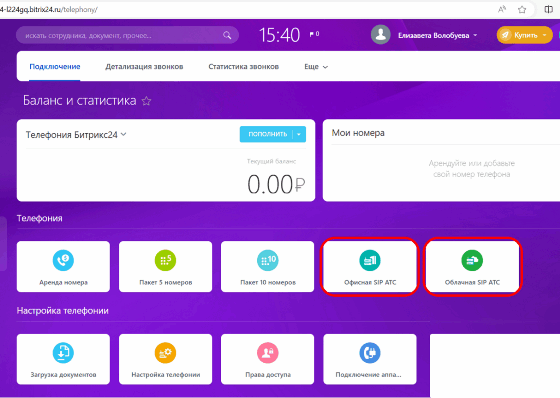This screenshot has height=398, width=560.
Task: Add page to favorites with star
Action: coord(146,101)
